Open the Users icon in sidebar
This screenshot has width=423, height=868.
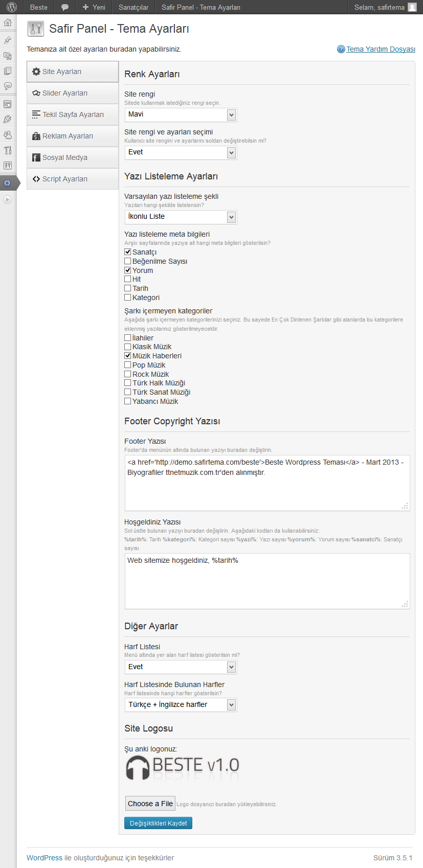click(x=8, y=135)
